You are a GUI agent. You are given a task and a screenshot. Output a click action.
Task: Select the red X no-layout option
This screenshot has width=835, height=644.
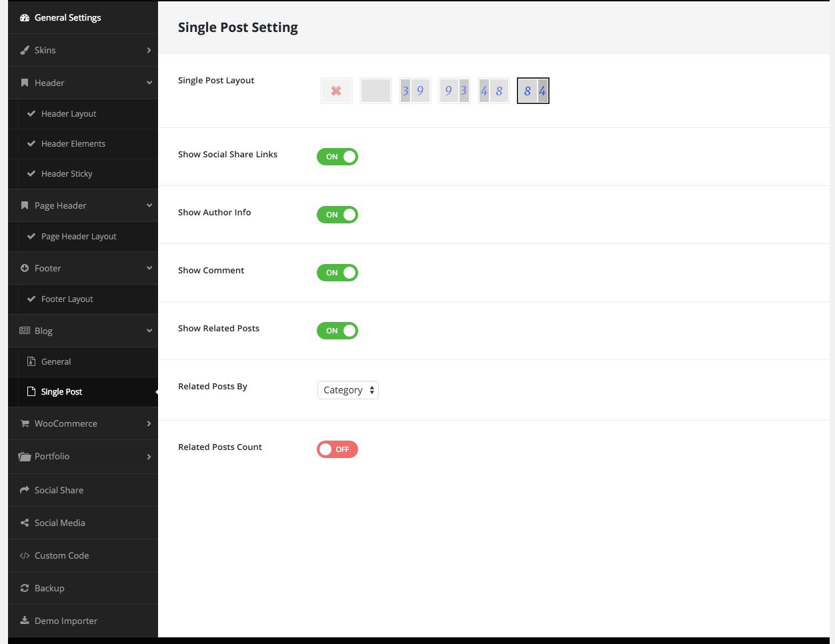tap(336, 91)
